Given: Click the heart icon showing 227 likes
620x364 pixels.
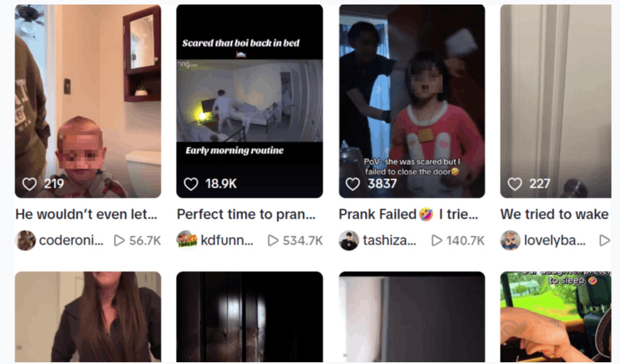Looking at the screenshot, I should (x=515, y=184).
